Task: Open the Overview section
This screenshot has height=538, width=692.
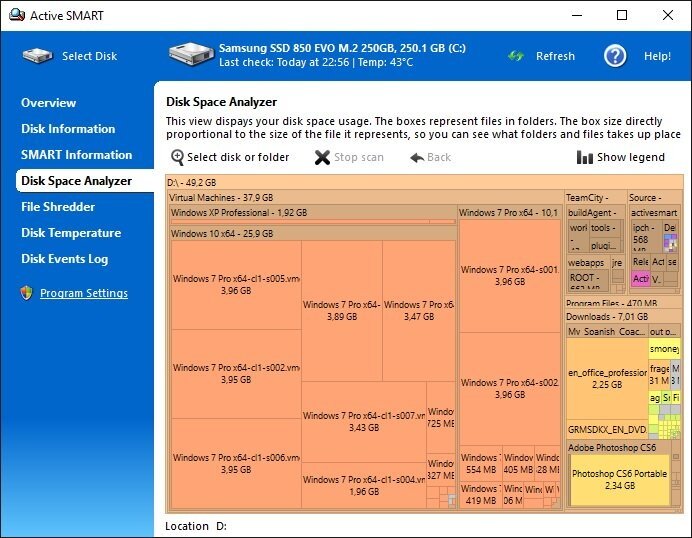Action: coord(49,103)
